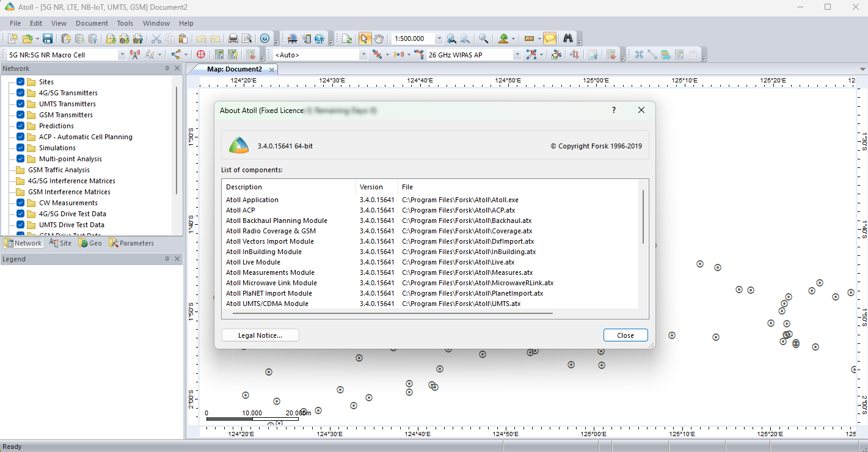Click the red and blue vertical arrows icon
Viewport: 868px width, 452px height.
[x=574, y=54]
